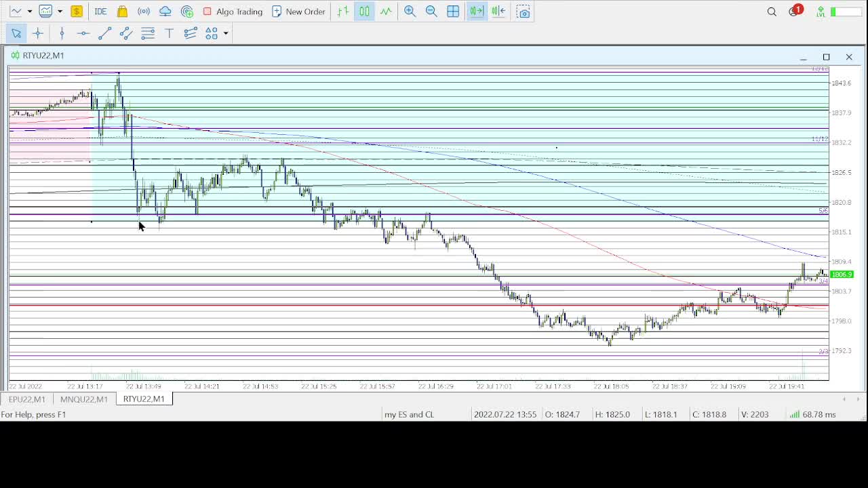Click the Signals broadcast icon
This screenshot has height=488, width=868.
144,12
